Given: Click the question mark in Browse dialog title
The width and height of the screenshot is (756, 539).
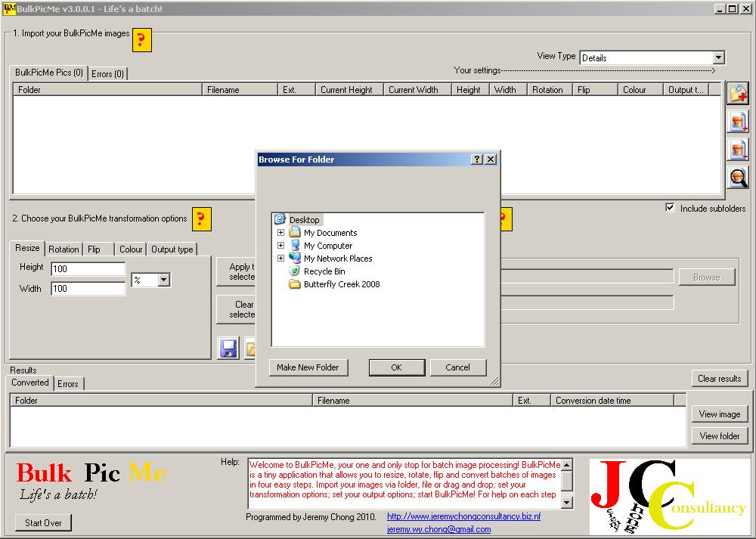Looking at the screenshot, I should coord(477,160).
